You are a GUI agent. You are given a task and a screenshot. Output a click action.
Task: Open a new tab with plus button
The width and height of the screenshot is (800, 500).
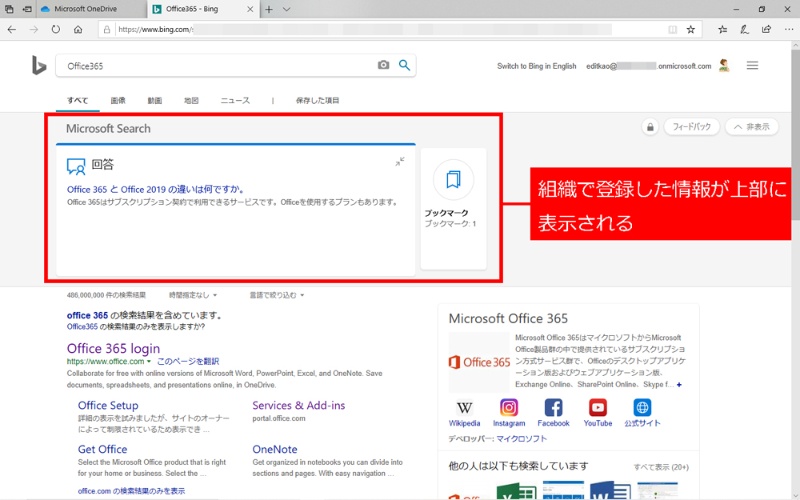click(269, 9)
